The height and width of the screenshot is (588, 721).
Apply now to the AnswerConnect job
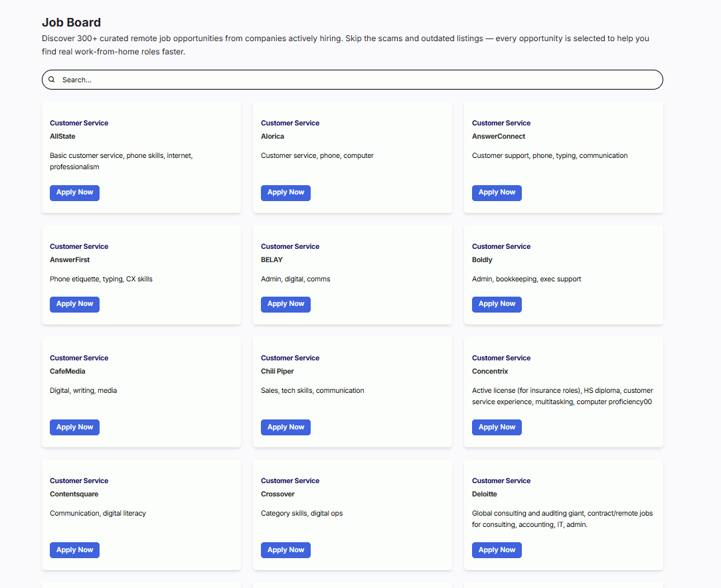pos(497,192)
